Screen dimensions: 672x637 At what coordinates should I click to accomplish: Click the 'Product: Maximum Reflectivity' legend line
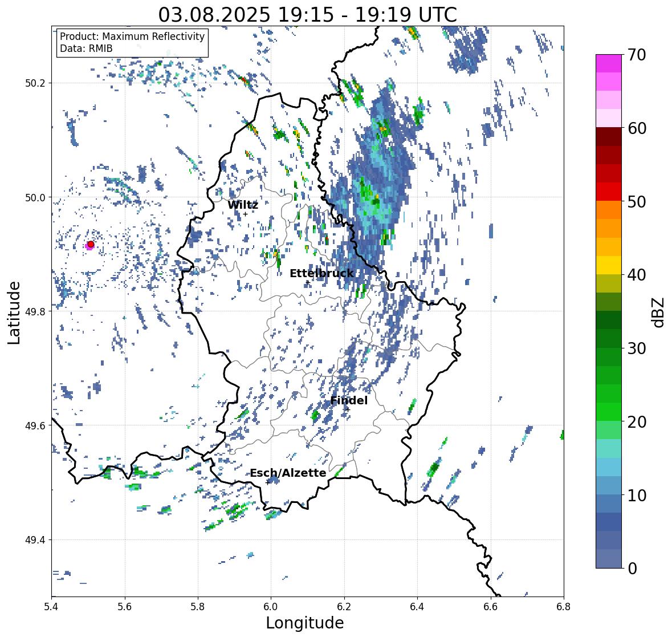click(132, 36)
